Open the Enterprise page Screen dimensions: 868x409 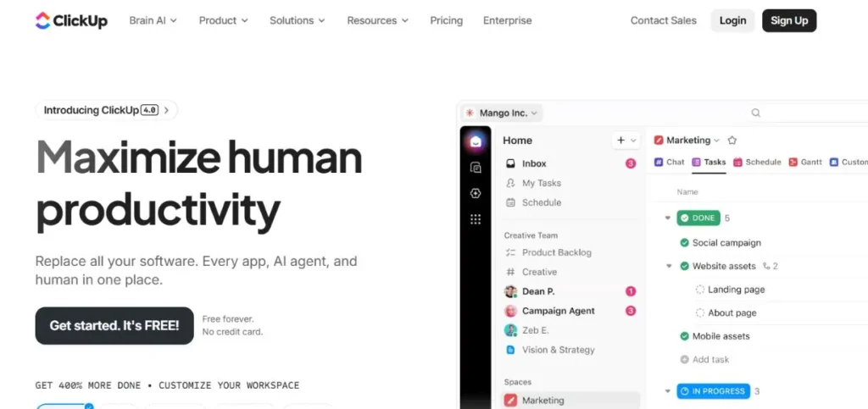tap(507, 20)
